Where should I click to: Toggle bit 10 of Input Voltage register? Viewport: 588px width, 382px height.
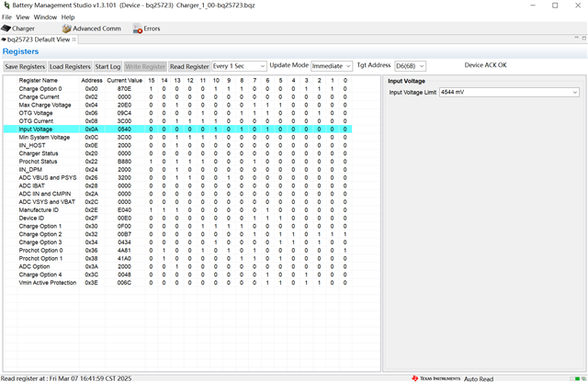[216, 129]
